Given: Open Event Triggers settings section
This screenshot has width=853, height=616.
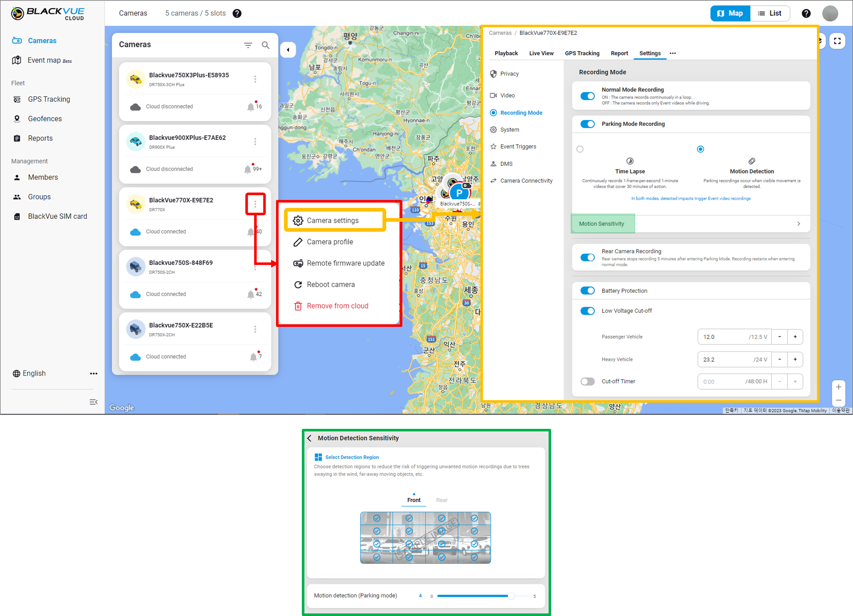Looking at the screenshot, I should coord(513,147).
